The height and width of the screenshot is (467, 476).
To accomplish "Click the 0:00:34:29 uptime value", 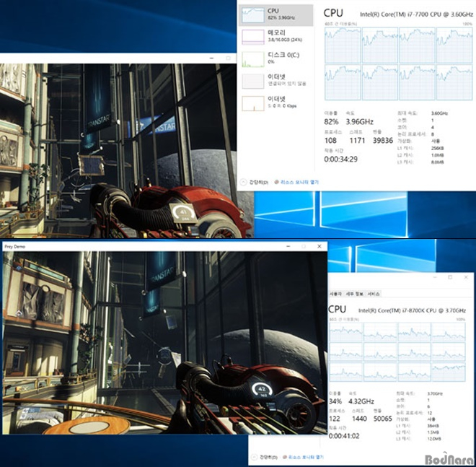I will 340,160.
